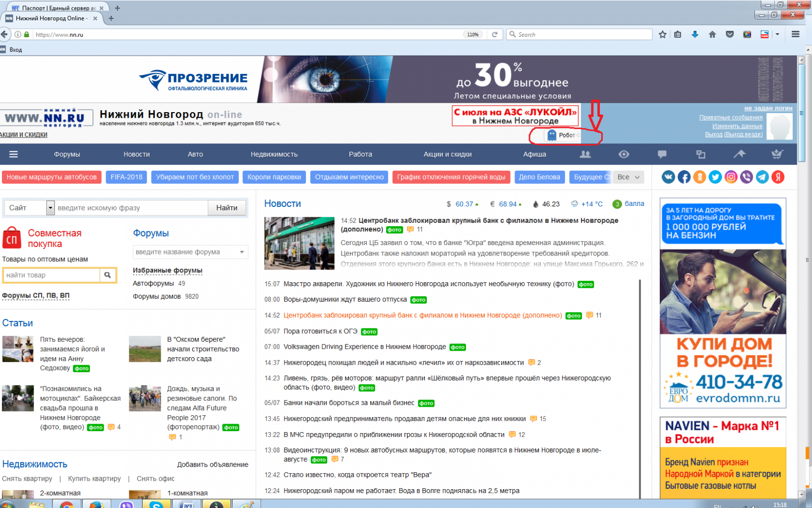Click the 'найти товар' input field
Viewport: 812px width, 508px height.
click(x=52, y=275)
